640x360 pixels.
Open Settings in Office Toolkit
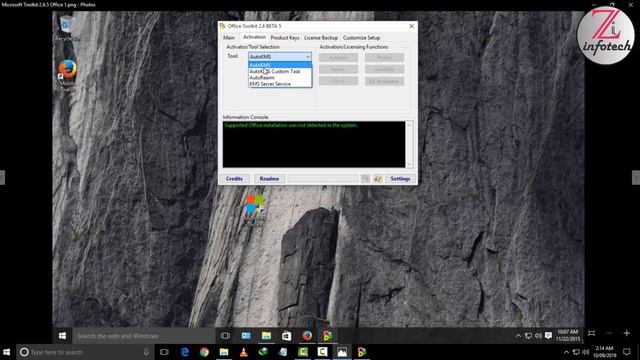400,179
